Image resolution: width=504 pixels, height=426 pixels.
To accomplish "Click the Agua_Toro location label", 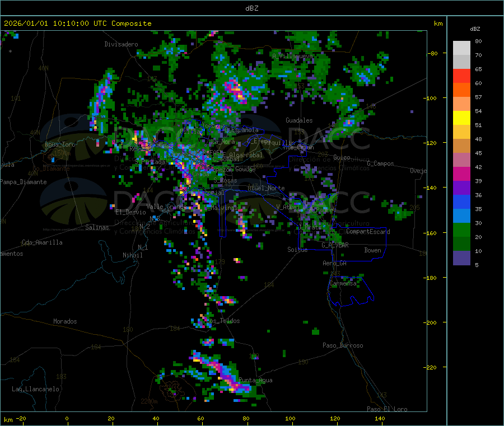I will 60,144.
